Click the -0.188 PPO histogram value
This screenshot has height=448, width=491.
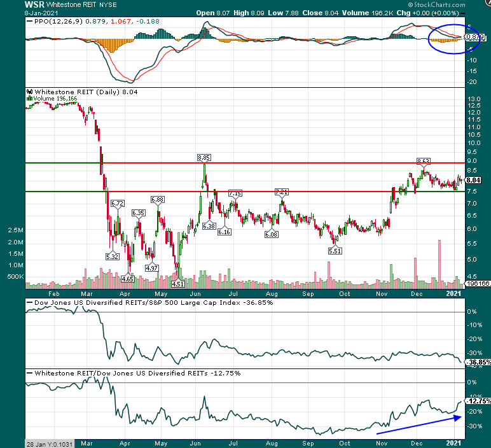(x=148, y=22)
